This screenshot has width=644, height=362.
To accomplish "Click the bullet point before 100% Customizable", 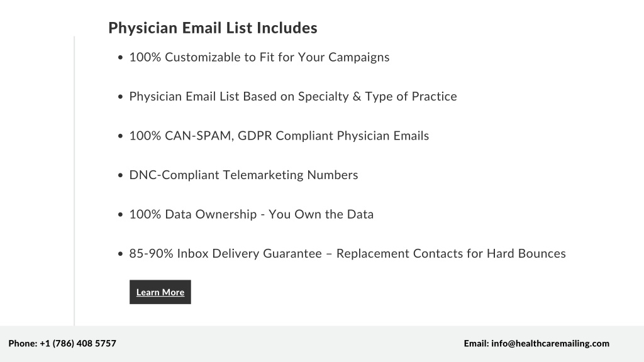I will pyautogui.click(x=120, y=57).
